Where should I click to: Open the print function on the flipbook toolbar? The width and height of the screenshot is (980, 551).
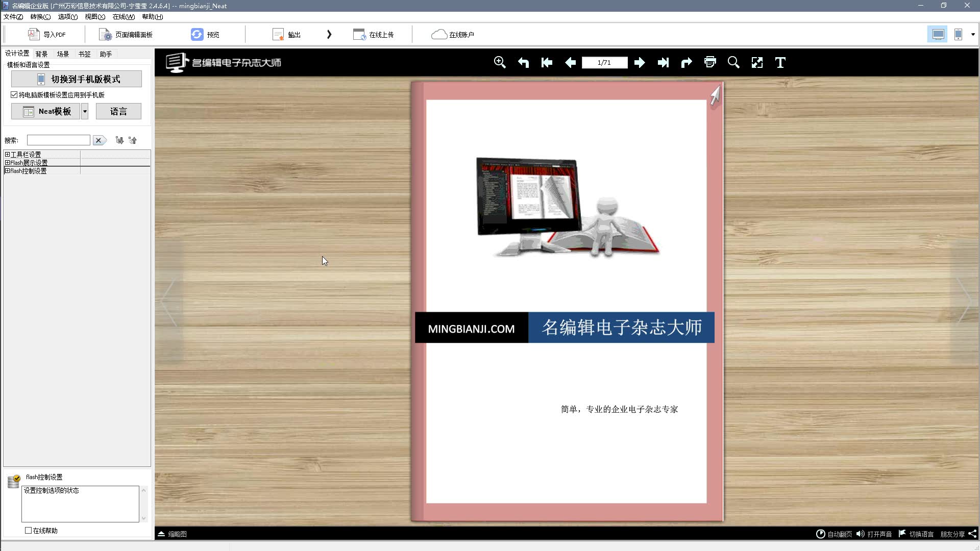point(710,62)
